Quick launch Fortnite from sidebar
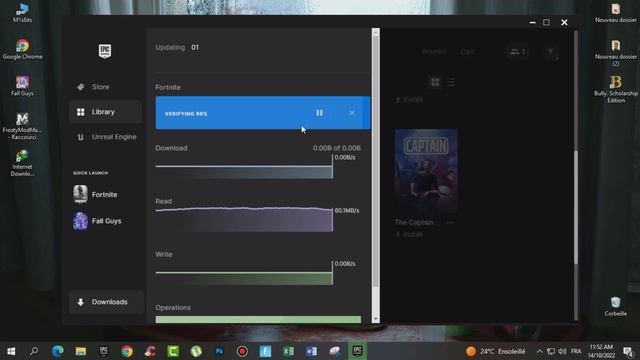Image resolution: width=640 pixels, height=360 pixels. [x=96, y=194]
